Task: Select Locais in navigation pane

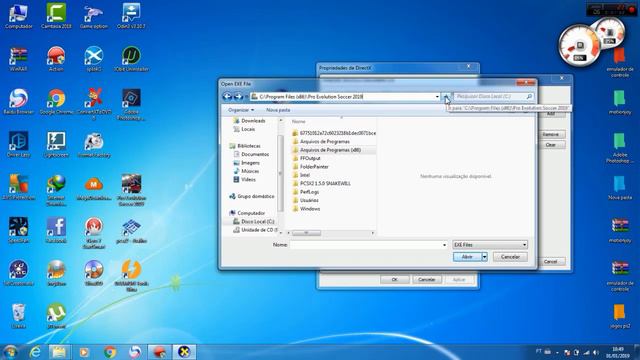Action: pos(244,129)
